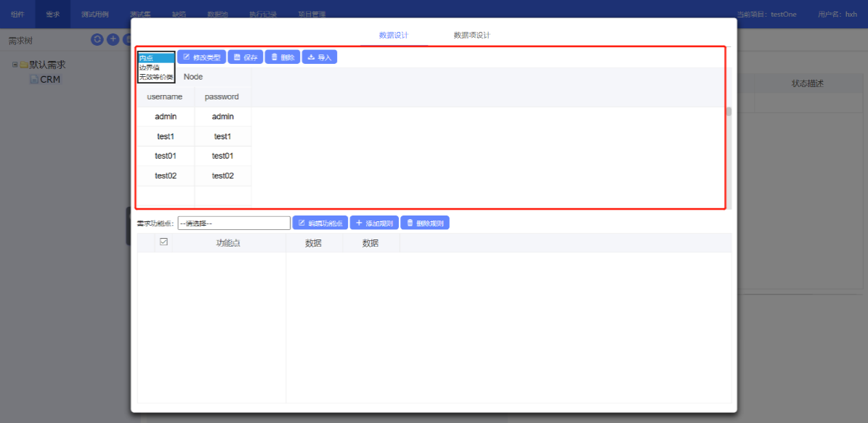868x423 pixels.
Task: Switch to the 数据设计 tab
Action: click(x=394, y=36)
